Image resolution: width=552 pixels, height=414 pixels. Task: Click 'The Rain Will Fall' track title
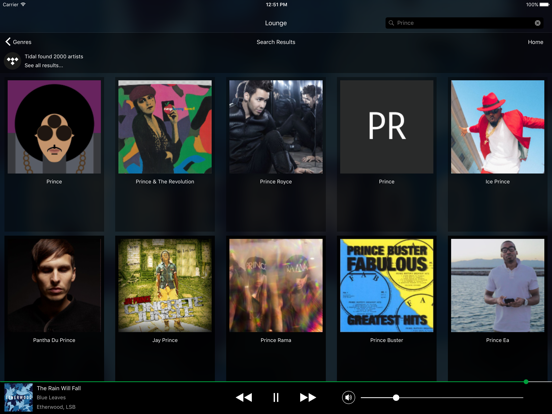coord(59,388)
